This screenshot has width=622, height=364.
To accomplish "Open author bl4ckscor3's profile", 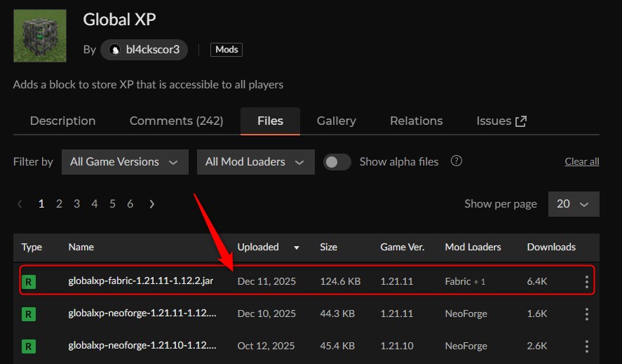I will [144, 50].
